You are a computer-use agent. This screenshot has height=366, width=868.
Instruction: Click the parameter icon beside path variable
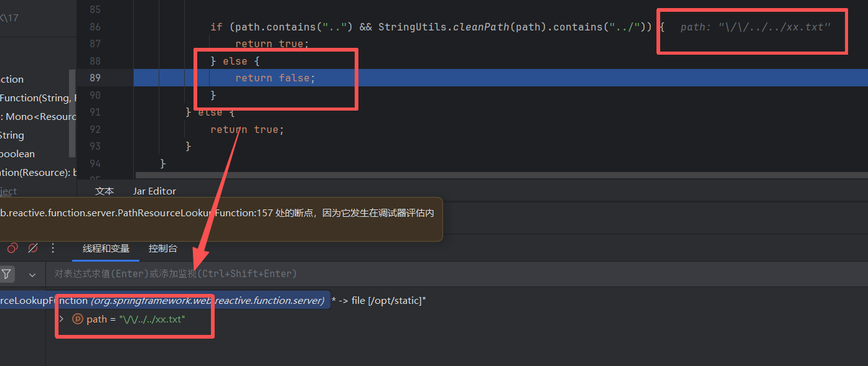(78, 319)
